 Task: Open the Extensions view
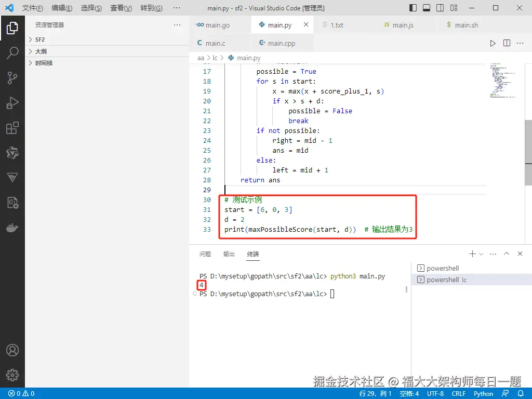pyautogui.click(x=12, y=128)
